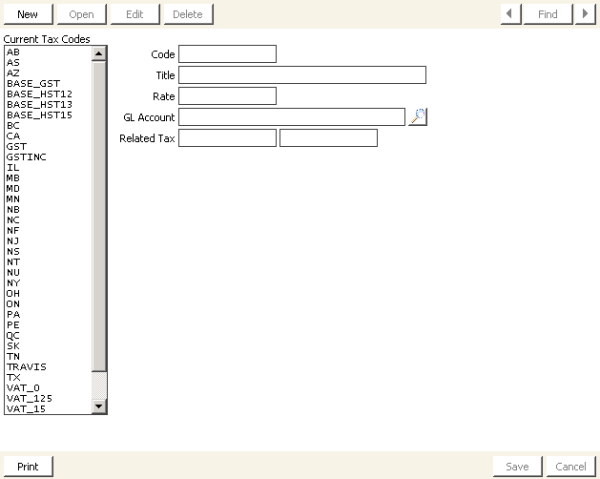Select tax code BASE_HST13

coord(48,104)
